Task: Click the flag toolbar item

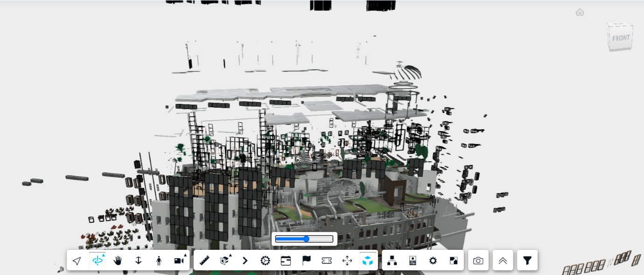Action: [306, 261]
